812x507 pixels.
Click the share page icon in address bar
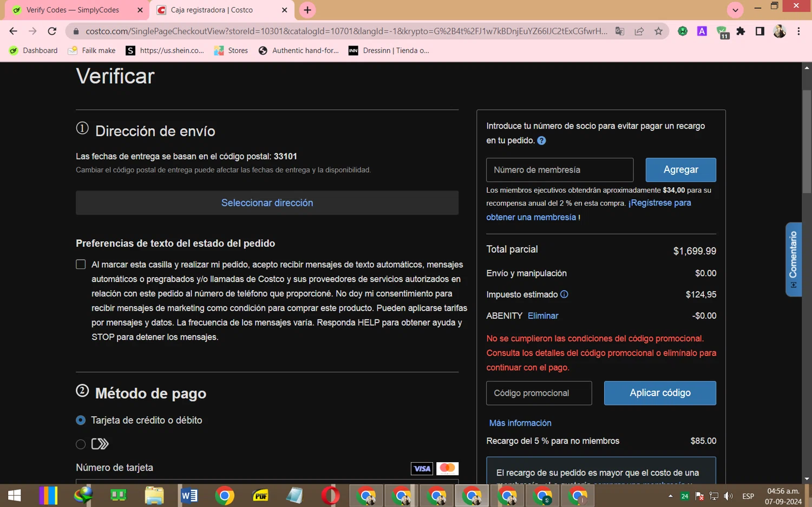point(639,31)
